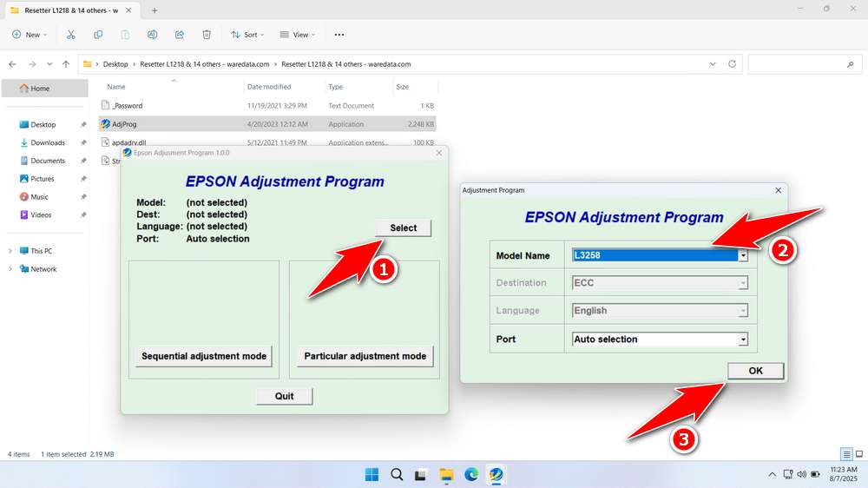Click the Delete trash icon in toolbar
The height and width of the screenshot is (488, 868).
click(x=207, y=35)
